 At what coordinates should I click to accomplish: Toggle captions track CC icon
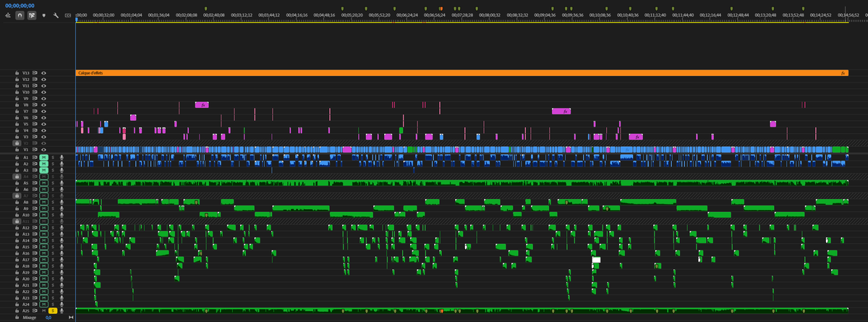tap(67, 15)
